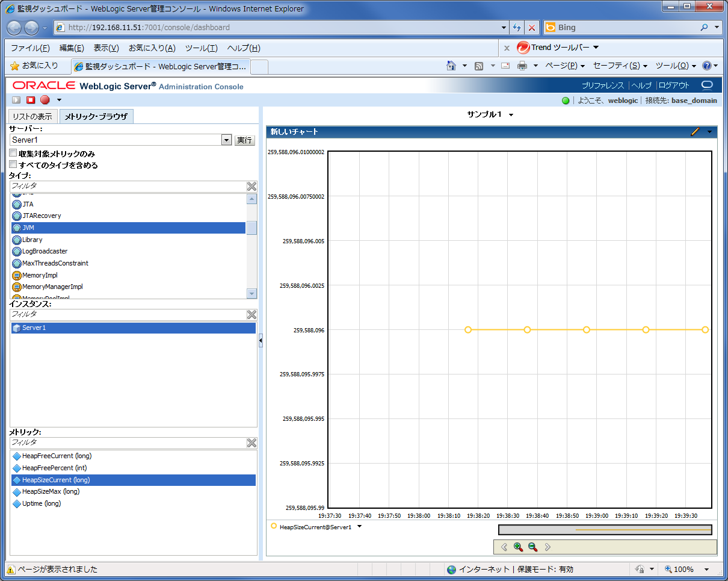Select the MemoryImpl type item
728x581 pixels.
pyautogui.click(x=128, y=275)
